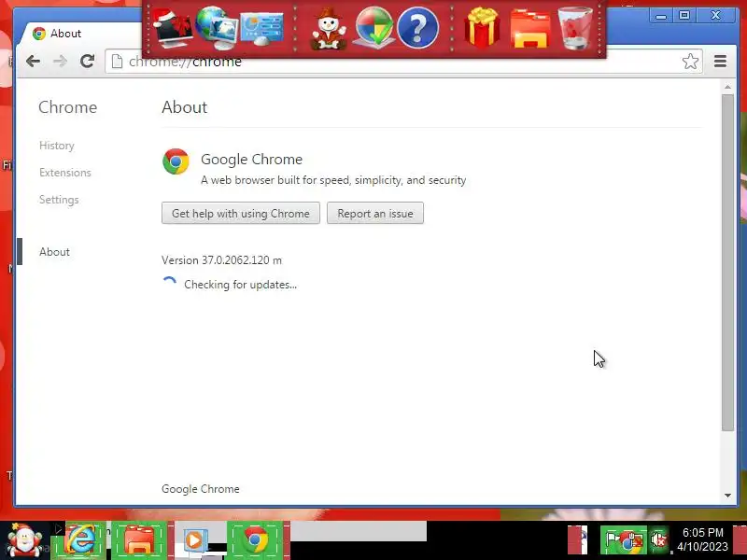Image resolution: width=747 pixels, height=560 pixels.
Task: Click the snowman icon in dock
Action: click(x=329, y=29)
